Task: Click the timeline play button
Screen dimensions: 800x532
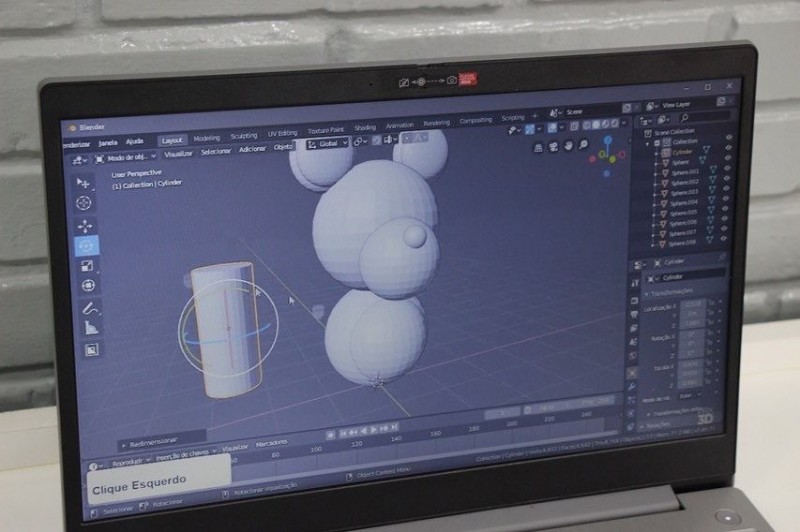Action: [x=373, y=430]
